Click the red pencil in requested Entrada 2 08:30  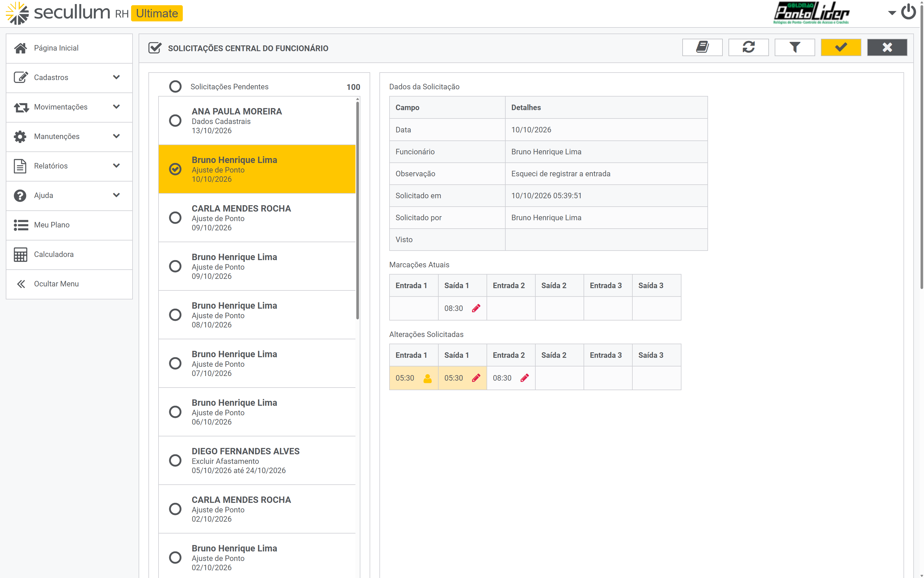(525, 378)
